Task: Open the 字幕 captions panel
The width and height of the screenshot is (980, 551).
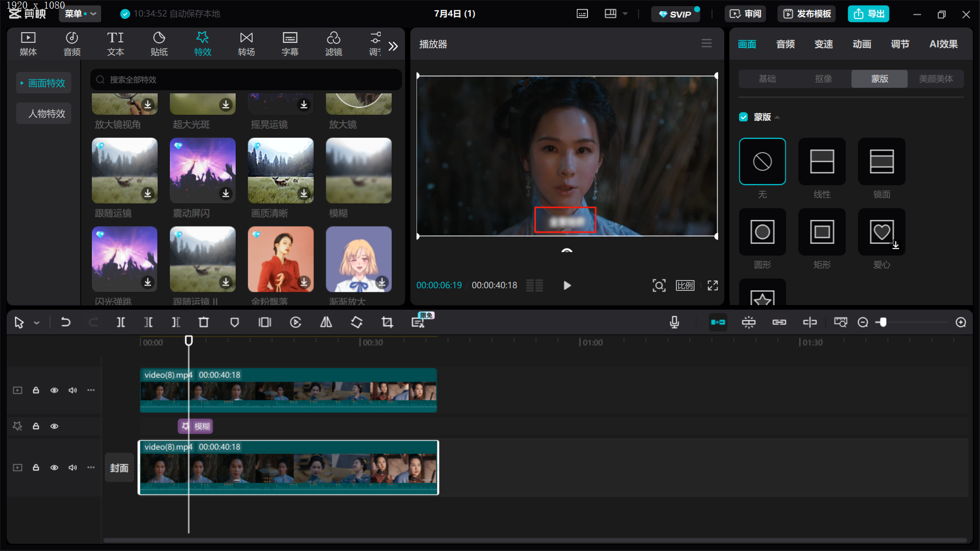Action: point(290,44)
